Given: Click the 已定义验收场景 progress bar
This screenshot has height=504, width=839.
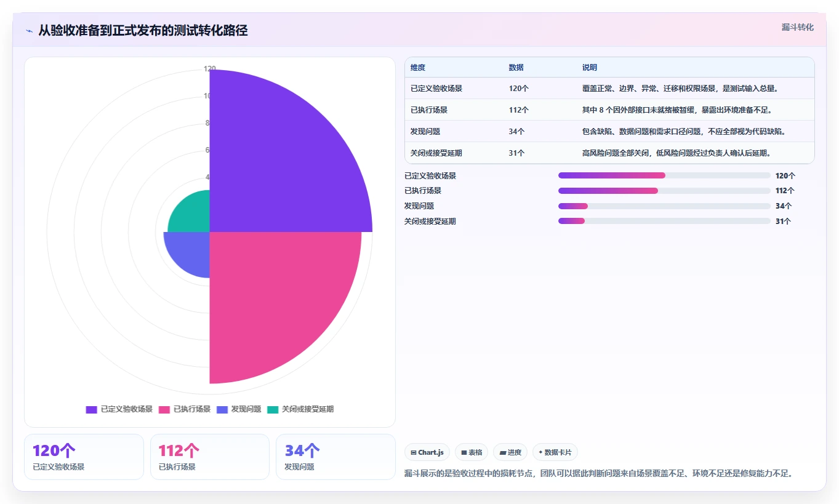Looking at the screenshot, I should 664,175.
